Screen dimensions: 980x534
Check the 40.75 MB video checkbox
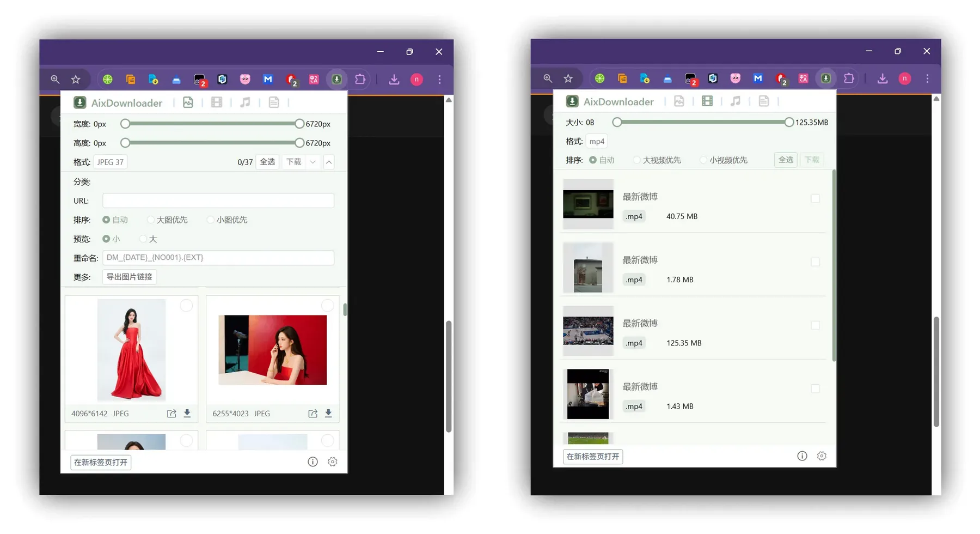click(815, 199)
